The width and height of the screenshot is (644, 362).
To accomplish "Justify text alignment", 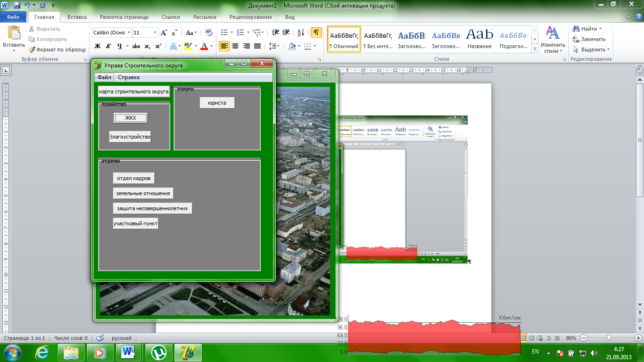I will click(x=257, y=46).
